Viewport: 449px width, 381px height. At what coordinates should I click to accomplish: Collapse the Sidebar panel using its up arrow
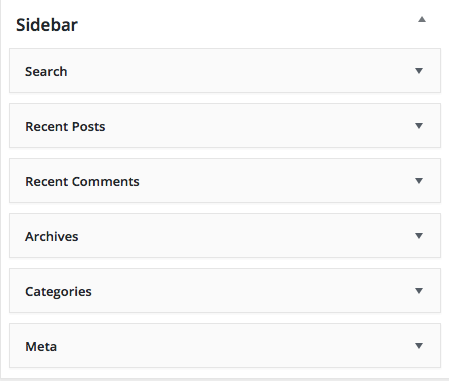(x=422, y=19)
